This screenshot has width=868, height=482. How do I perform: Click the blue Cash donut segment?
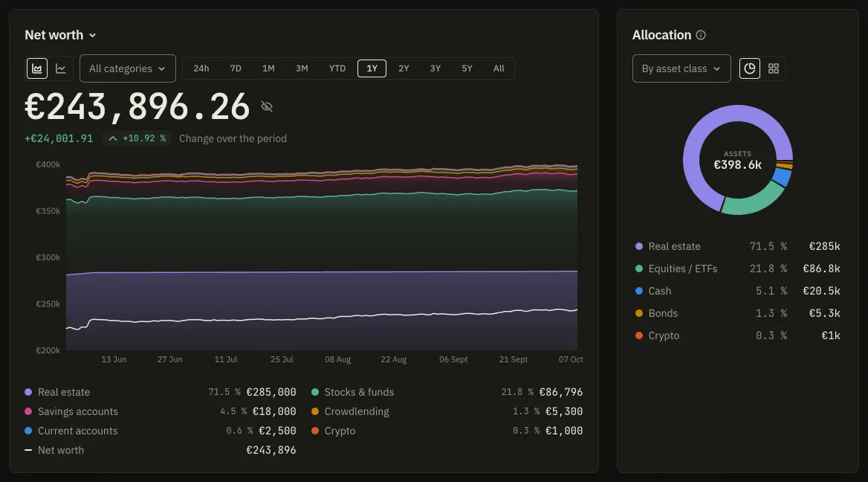pos(782,177)
